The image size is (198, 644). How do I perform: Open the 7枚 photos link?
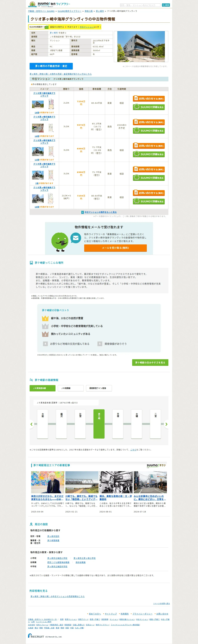37,183
